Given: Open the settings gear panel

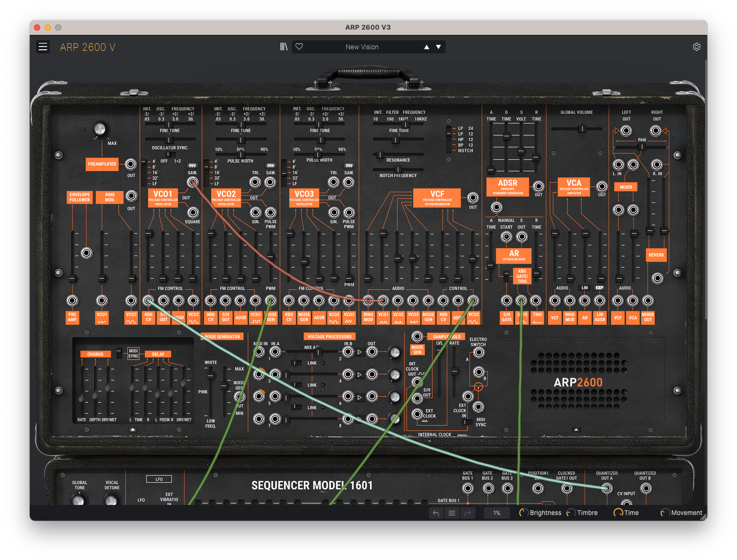Looking at the screenshot, I should (697, 47).
